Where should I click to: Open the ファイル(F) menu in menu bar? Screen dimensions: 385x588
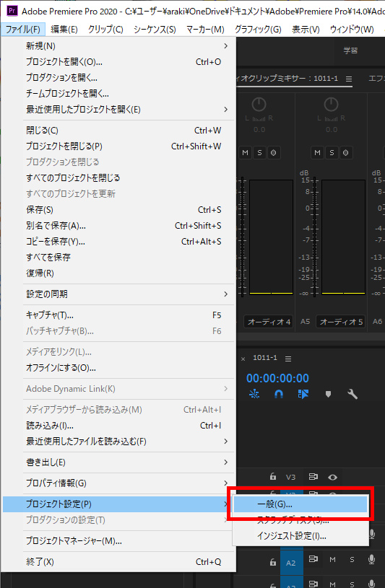click(23, 30)
